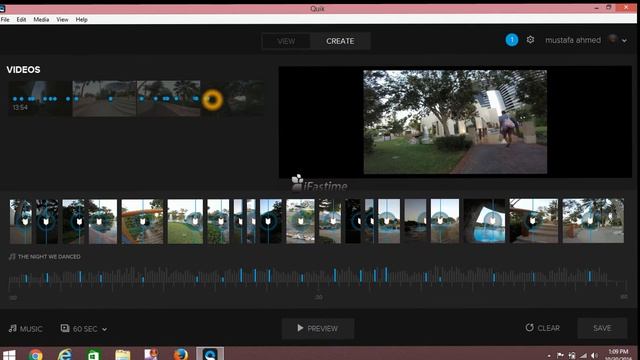Open the MUSIC picker button

click(x=26, y=329)
